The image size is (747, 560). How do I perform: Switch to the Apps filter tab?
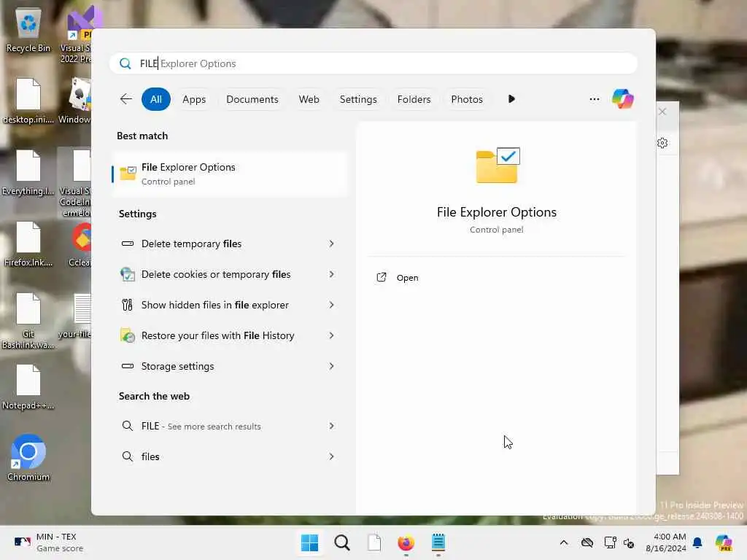tap(194, 99)
